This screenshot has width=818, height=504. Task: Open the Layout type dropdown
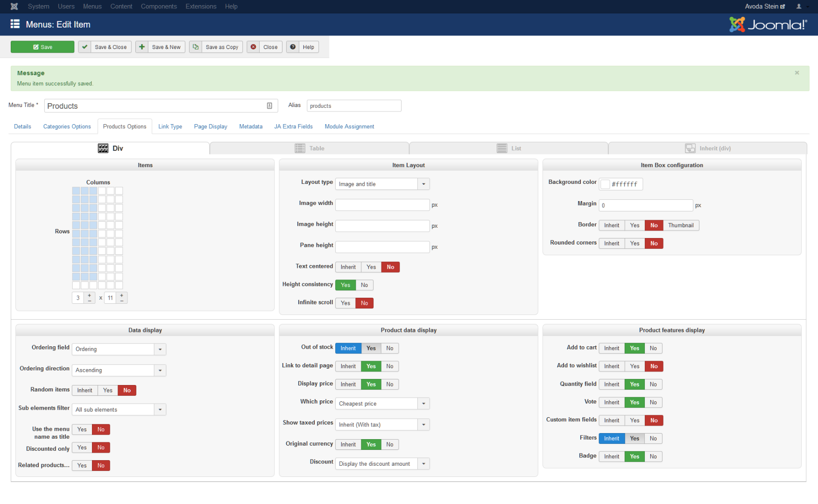(423, 184)
